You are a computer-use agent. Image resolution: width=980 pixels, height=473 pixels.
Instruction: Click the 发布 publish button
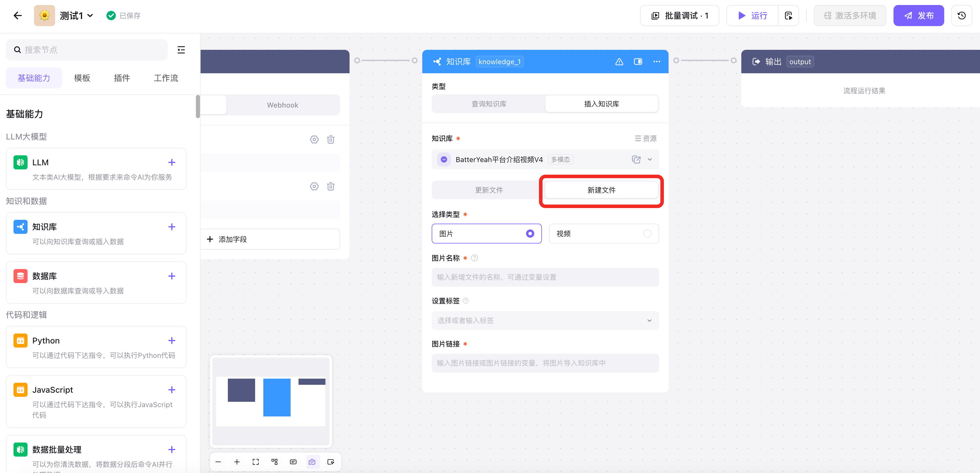click(x=918, y=16)
